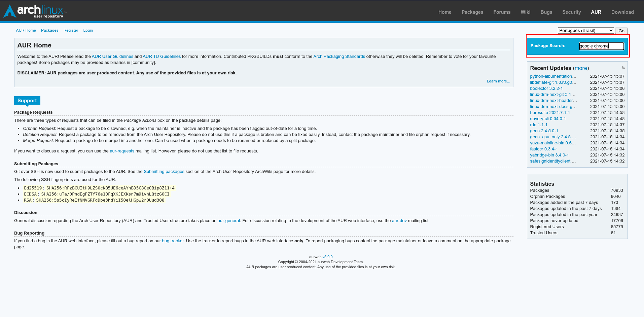
Task: Open the Download navigation item
Action: click(x=622, y=12)
